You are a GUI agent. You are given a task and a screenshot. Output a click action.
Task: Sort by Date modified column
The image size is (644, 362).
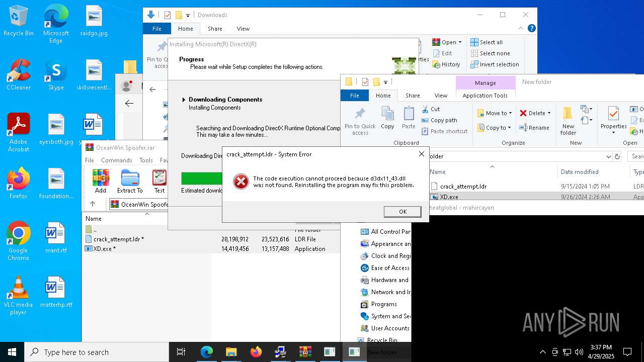click(x=579, y=172)
